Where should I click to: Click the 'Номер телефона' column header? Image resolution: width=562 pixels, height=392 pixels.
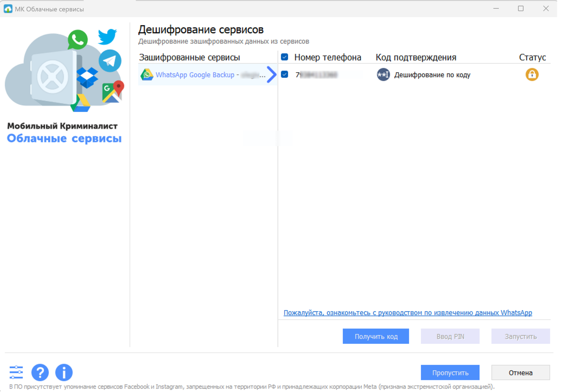pos(327,57)
